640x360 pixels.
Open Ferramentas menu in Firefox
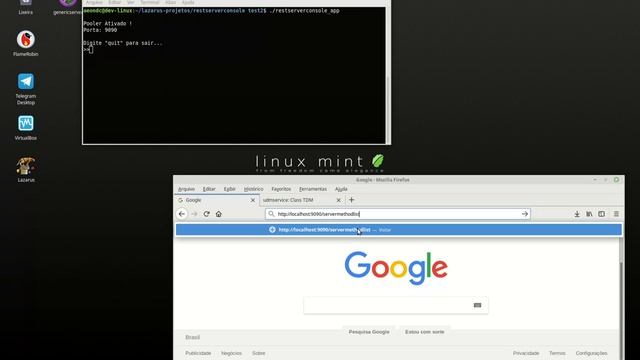[x=313, y=189]
